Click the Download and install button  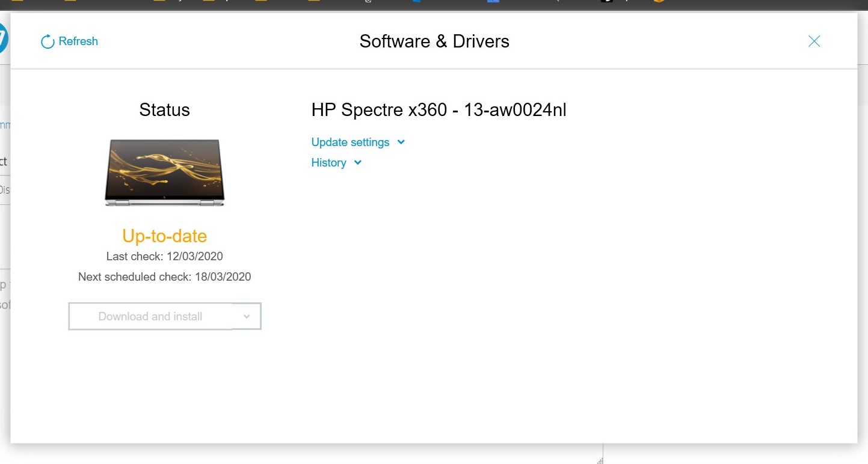[x=150, y=316]
